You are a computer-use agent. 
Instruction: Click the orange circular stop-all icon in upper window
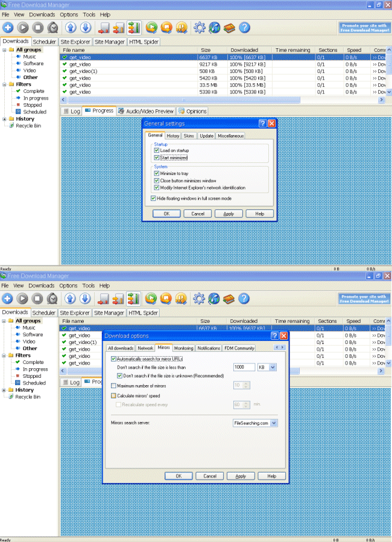click(166, 28)
